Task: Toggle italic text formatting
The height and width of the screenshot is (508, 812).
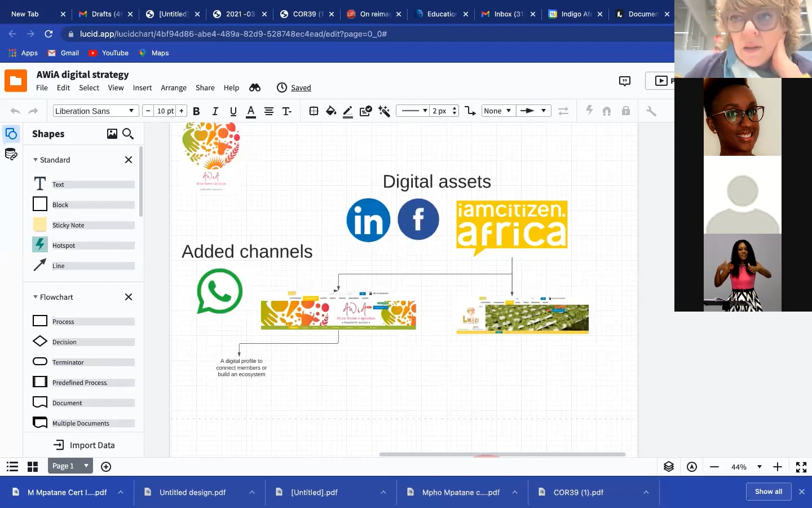Action: [x=215, y=111]
